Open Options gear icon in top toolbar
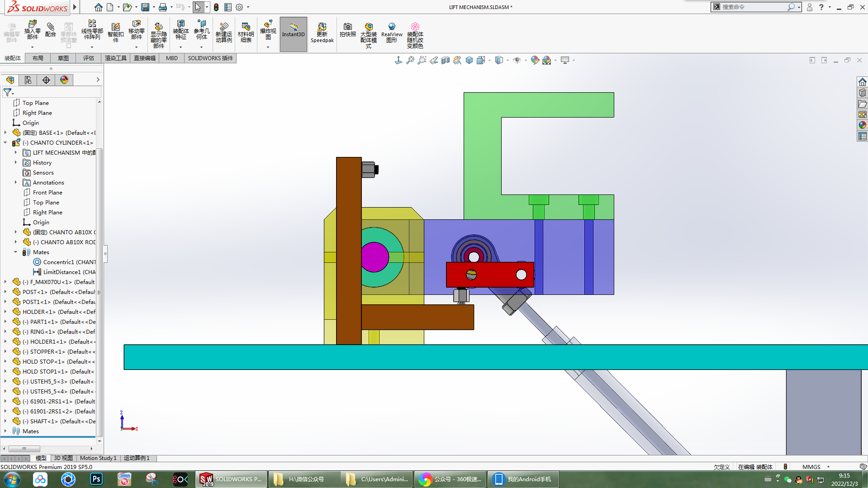This screenshot has width=868, height=488. (x=239, y=7)
